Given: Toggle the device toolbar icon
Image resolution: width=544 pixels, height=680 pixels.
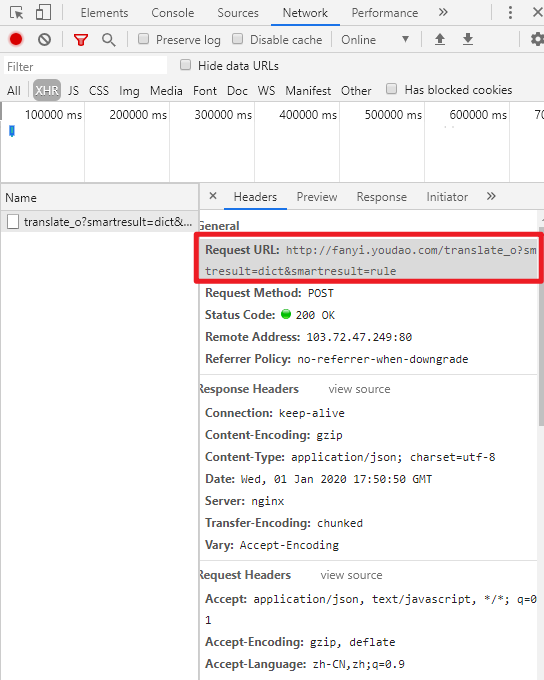Looking at the screenshot, I should (43, 13).
